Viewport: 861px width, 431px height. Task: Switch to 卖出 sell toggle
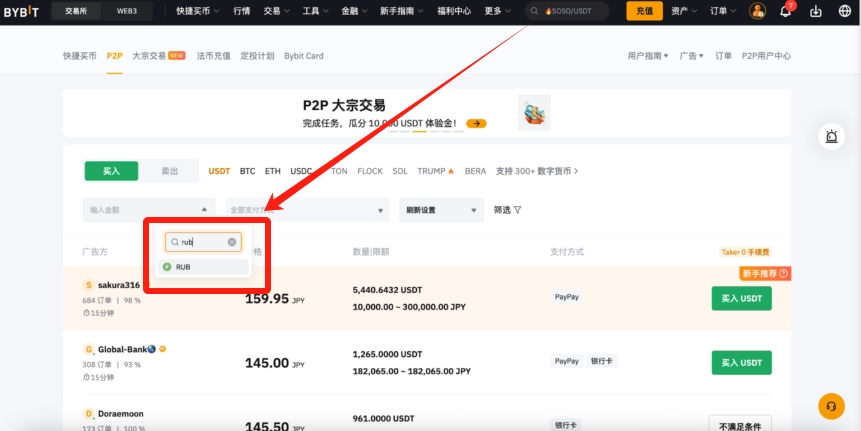pyautogui.click(x=170, y=171)
